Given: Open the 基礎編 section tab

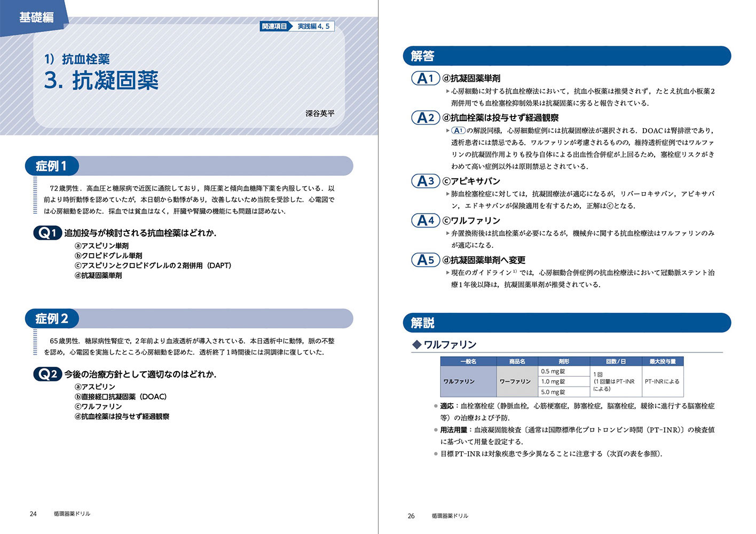Looking at the screenshot, I should point(36,17).
